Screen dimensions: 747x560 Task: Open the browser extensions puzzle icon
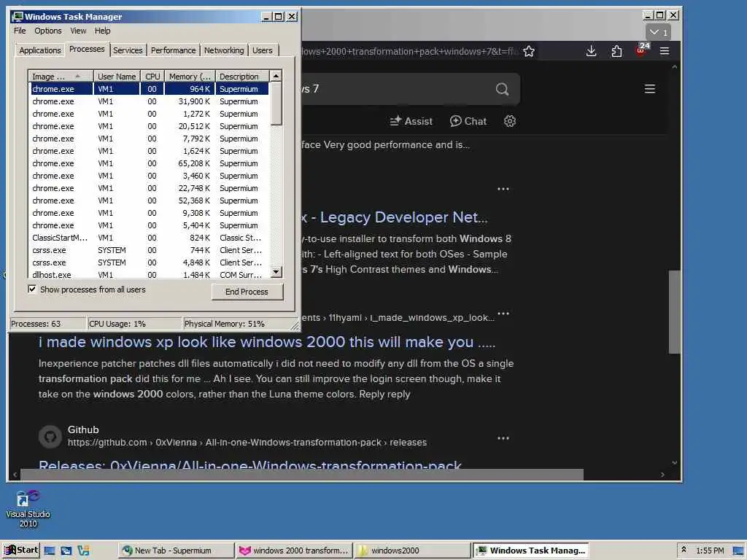[x=616, y=51]
